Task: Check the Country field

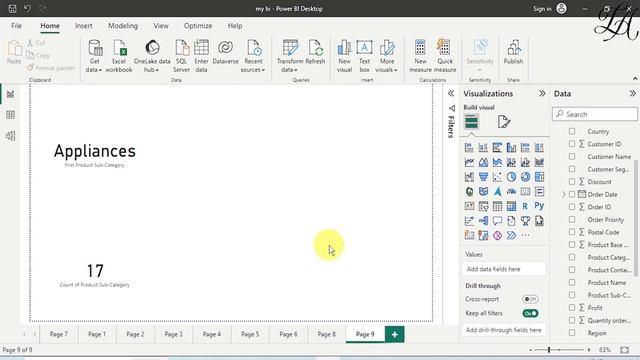Action: (572, 131)
